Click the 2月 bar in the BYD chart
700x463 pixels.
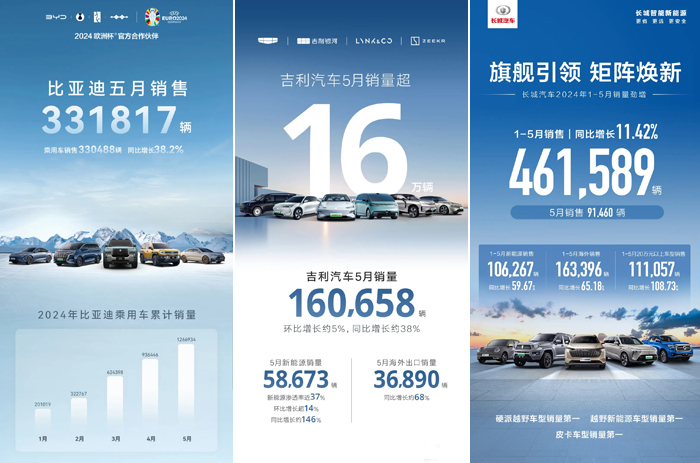point(79,415)
